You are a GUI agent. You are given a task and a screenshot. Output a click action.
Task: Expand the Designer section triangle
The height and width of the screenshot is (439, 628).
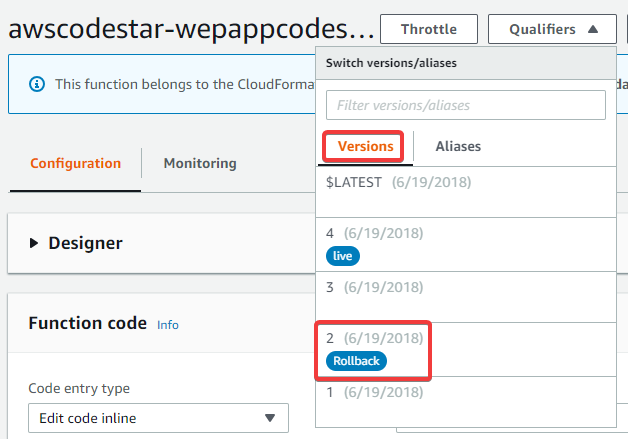34,243
